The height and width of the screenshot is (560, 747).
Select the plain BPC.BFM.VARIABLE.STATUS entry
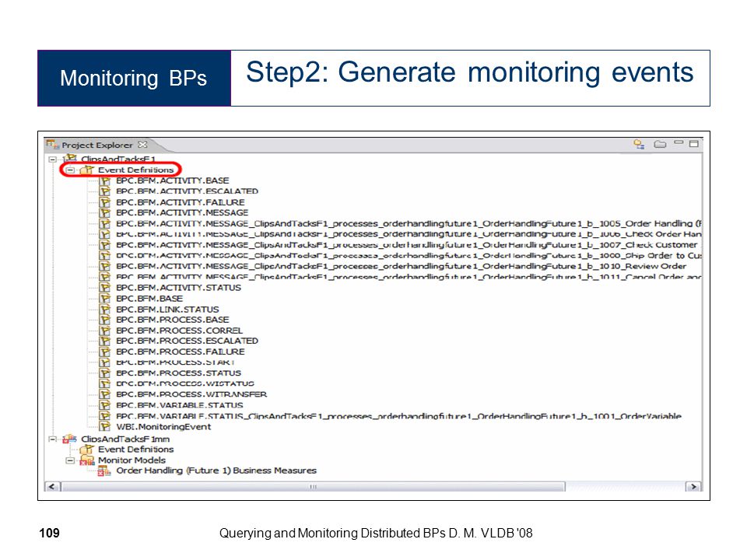point(180,406)
